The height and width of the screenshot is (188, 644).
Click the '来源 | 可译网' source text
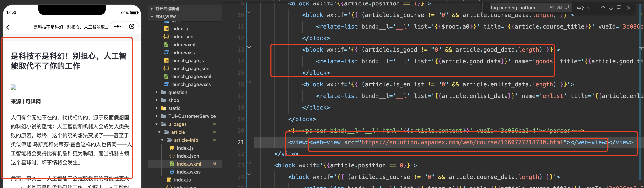26,101
